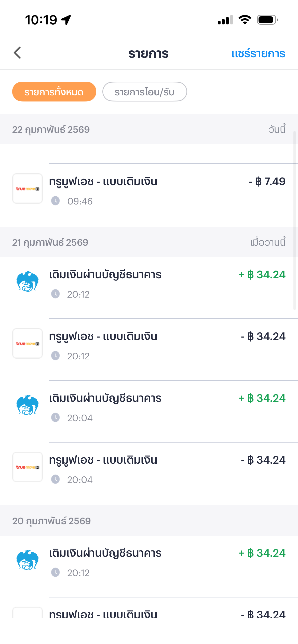
Task: Tap the partially visible bottom ทรูมูฟเอช entry
Action: pyautogui.click(x=153, y=613)
